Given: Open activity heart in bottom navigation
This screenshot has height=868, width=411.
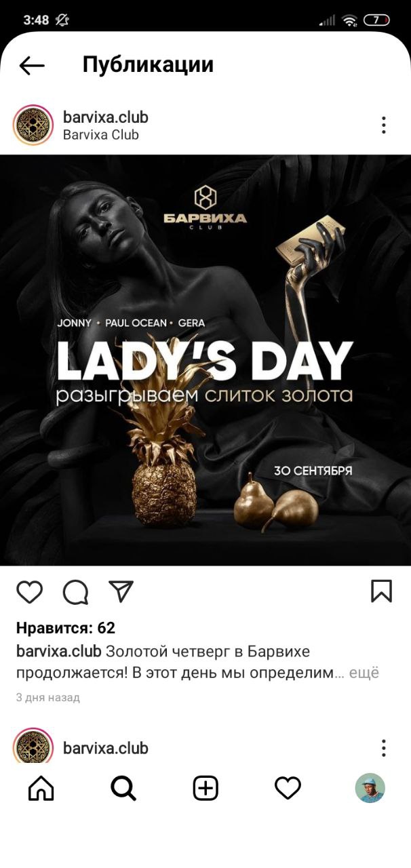Looking at the screenshot, I should click(x=288, y=788).
